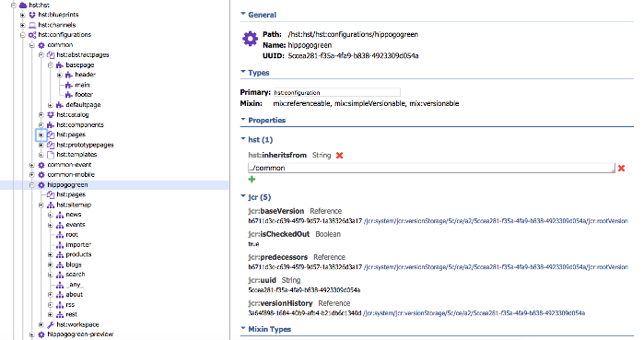This screenshot has height=340, width=644.
Task: Click the defaultpage component icon
Action: (60, 105)
